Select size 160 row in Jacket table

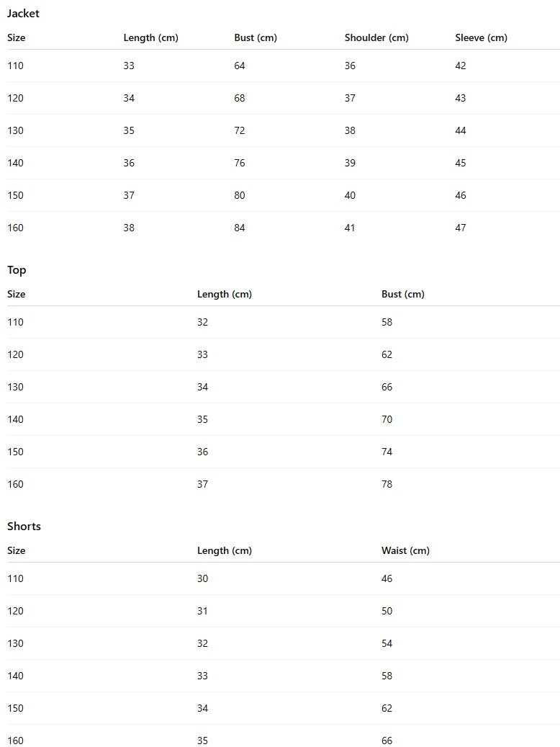pos(15,228)
